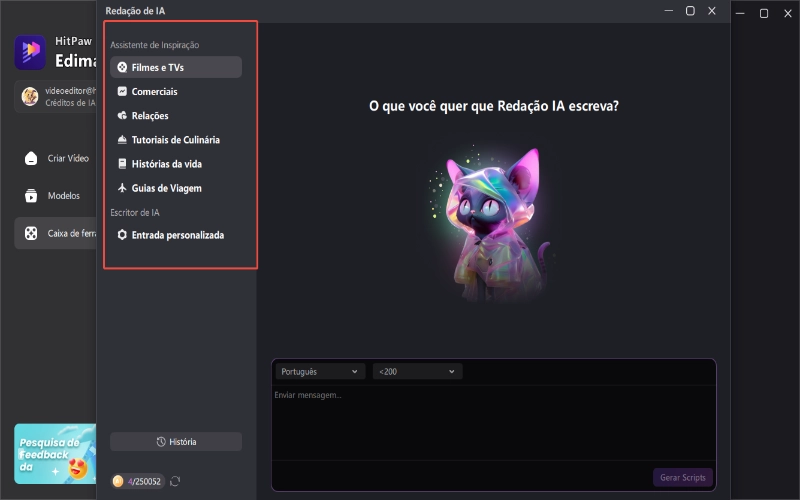Click the Assistente de Inspiração heading

[x=155, y=45]
